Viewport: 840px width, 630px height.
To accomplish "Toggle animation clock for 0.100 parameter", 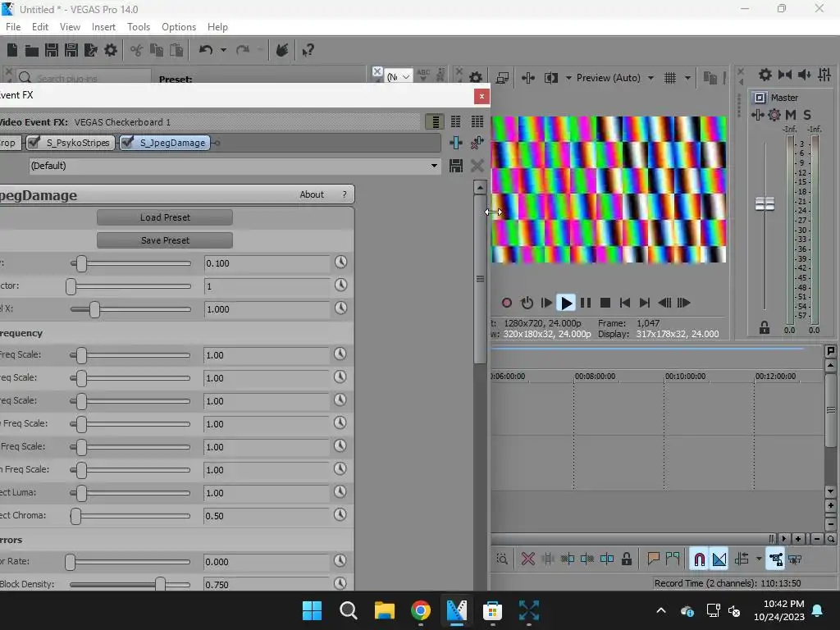I will pyautogui.click(x=340, y=262).
